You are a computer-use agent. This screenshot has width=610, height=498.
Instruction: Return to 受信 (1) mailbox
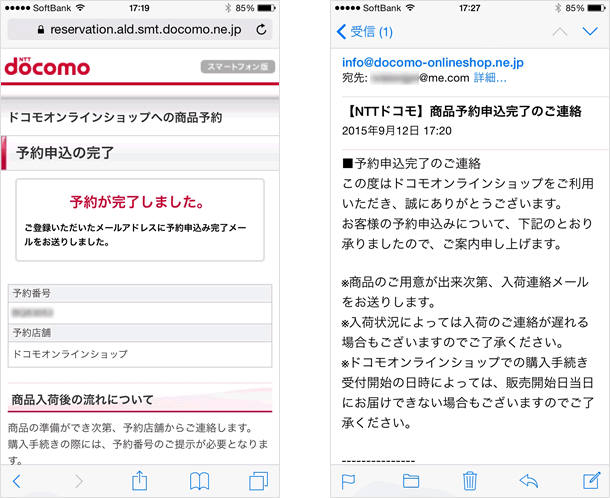tap(365, 32)
